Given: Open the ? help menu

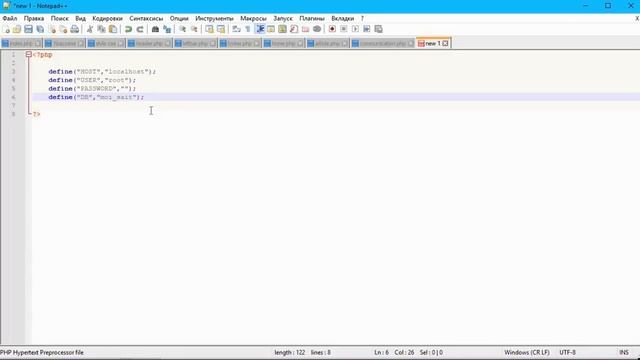Looking at the screenshot, I should pos(362,18).
